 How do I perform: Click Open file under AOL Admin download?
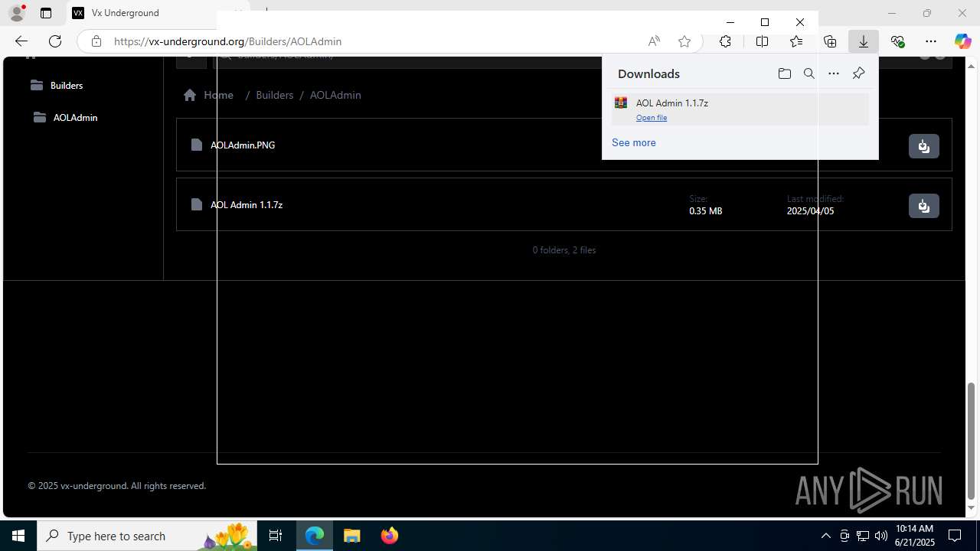pyautogui.click(x=652, y=117)
